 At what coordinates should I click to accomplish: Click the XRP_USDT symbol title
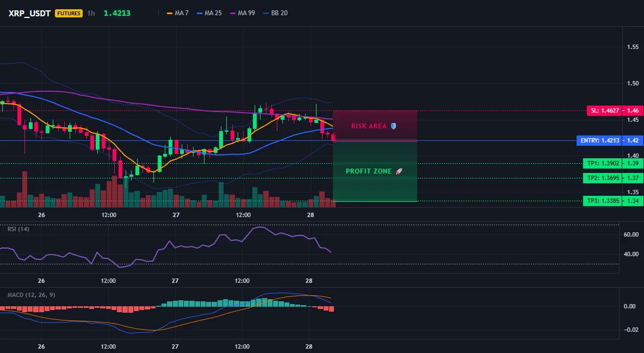(29, 13)
